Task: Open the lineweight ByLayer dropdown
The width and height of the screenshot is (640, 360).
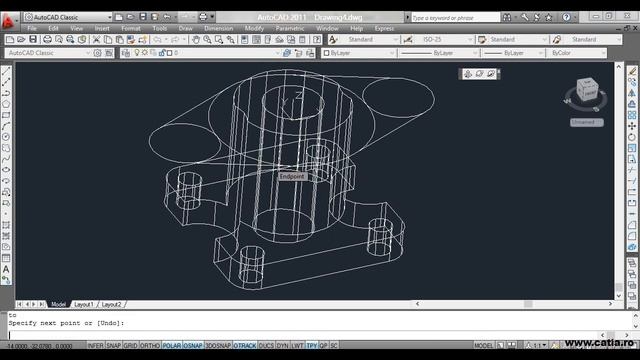Action: 513,53
